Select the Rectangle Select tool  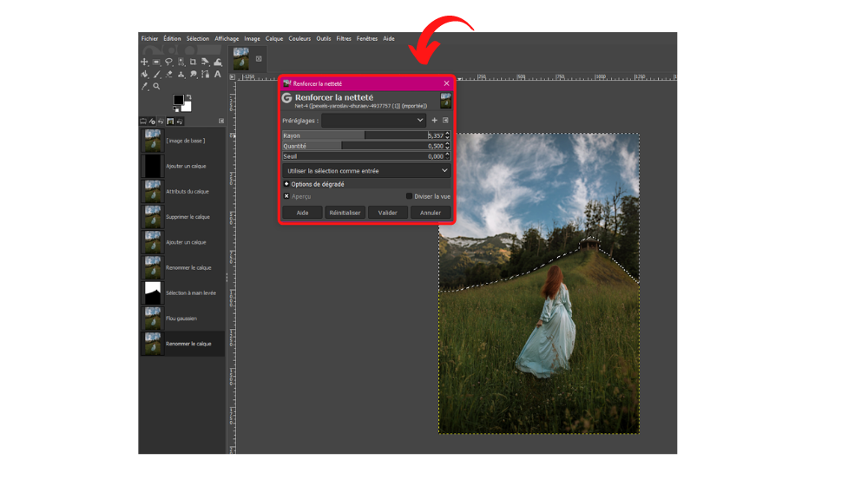pyautogui.click(x=156, y=62)
